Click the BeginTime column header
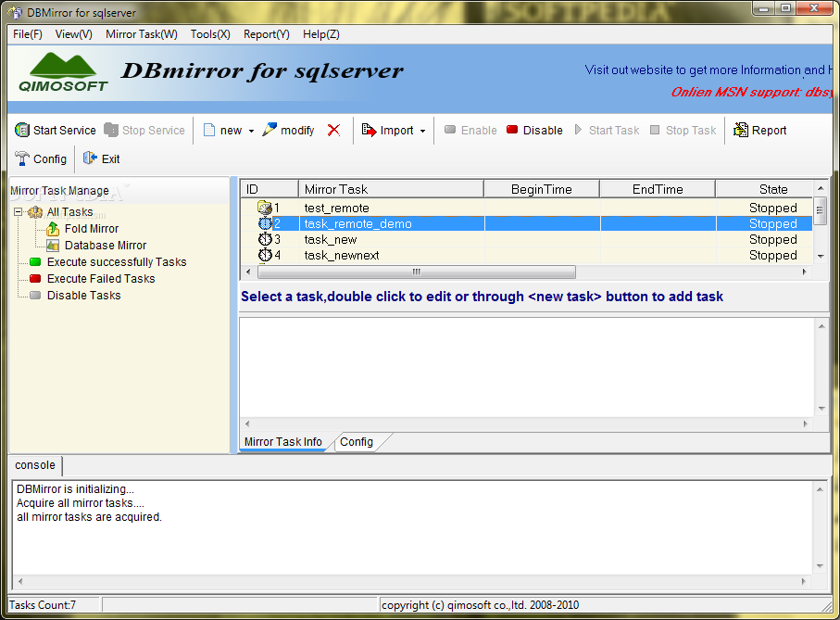Image resolution: width=840 pixels, height=620 pixels. (x=542, y=189)
